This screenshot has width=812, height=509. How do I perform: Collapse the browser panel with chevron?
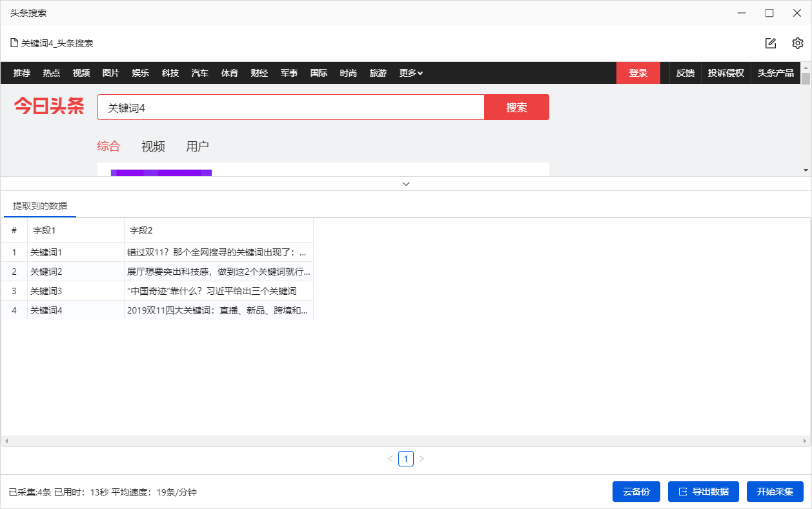[x=406, y=184]
